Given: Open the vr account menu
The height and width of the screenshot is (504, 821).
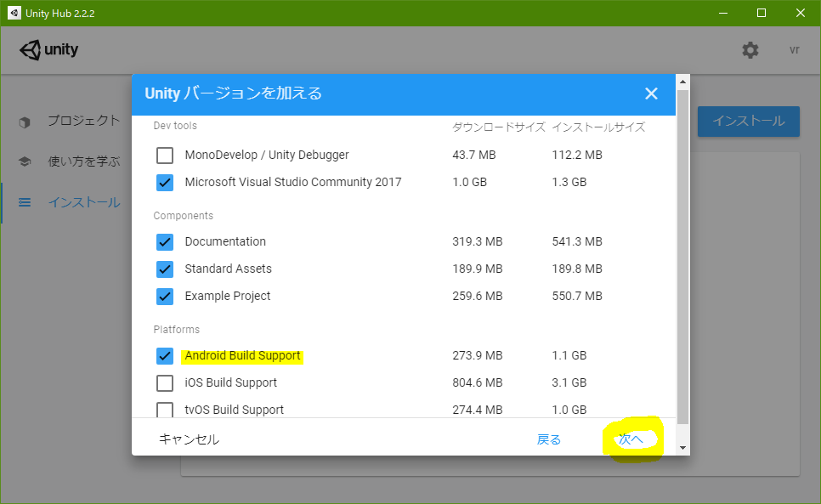Looking at the screenshot, I should [795, 49].
